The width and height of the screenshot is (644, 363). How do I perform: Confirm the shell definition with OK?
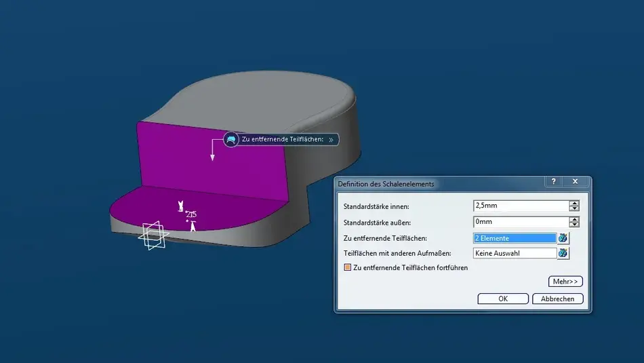[x=503, y=299]
